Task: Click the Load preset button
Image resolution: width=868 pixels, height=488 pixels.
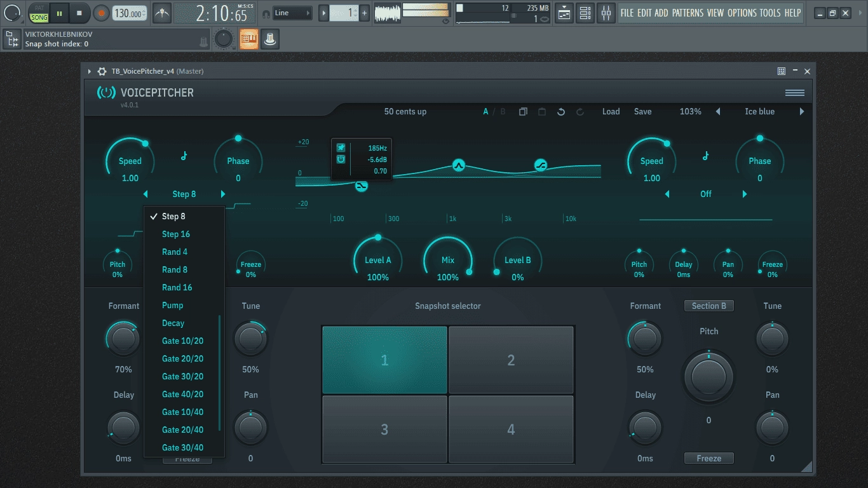Action: point(611,112)
